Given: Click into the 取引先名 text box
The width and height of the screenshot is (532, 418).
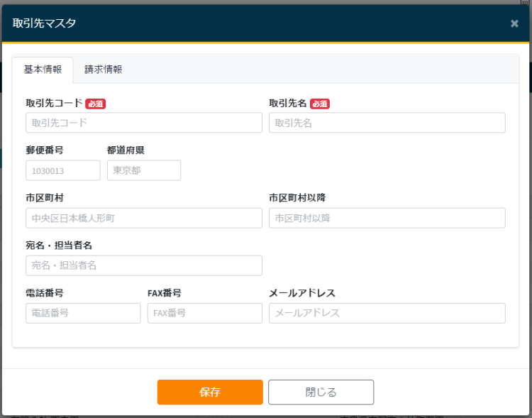Looking at the screenshot, I should 387,123.
